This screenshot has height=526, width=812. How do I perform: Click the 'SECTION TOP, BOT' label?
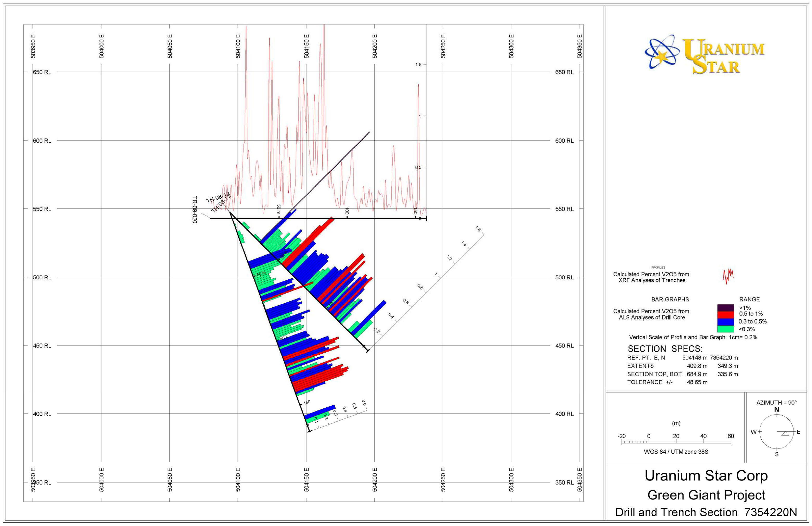point(654,374)
